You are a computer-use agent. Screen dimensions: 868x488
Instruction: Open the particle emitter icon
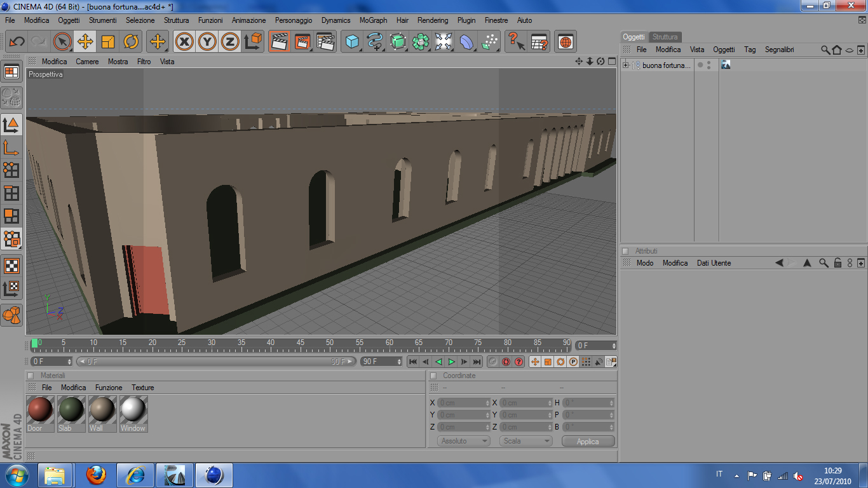pos(489,42)
